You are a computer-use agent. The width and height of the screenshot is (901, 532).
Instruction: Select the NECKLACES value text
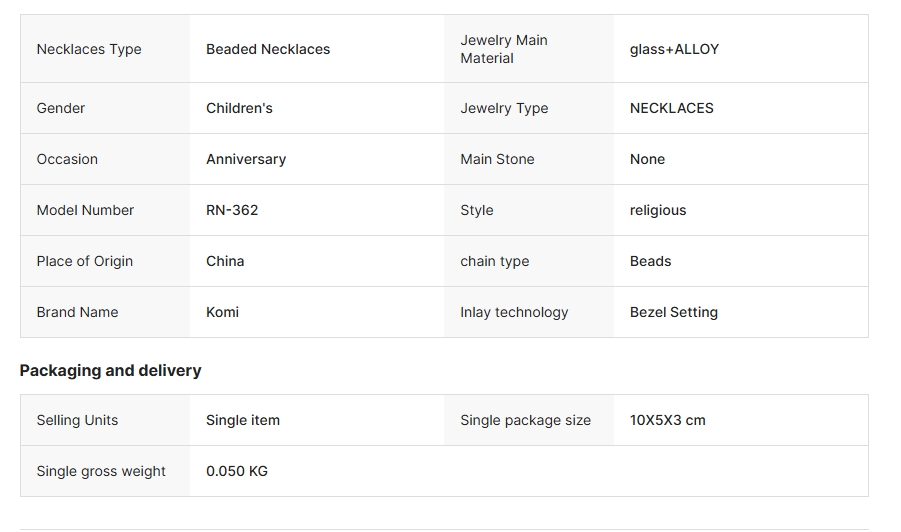coord(671,108)
